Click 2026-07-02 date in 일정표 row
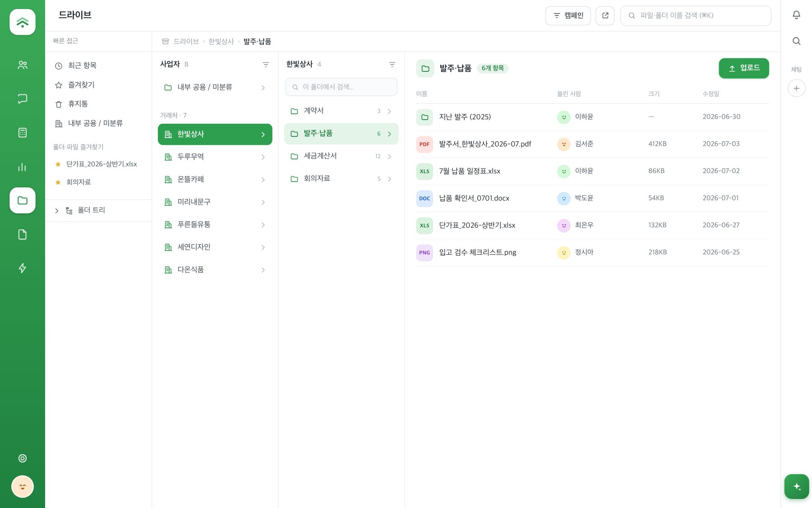Viewport: 812px width, 508px height. [721, 171]
